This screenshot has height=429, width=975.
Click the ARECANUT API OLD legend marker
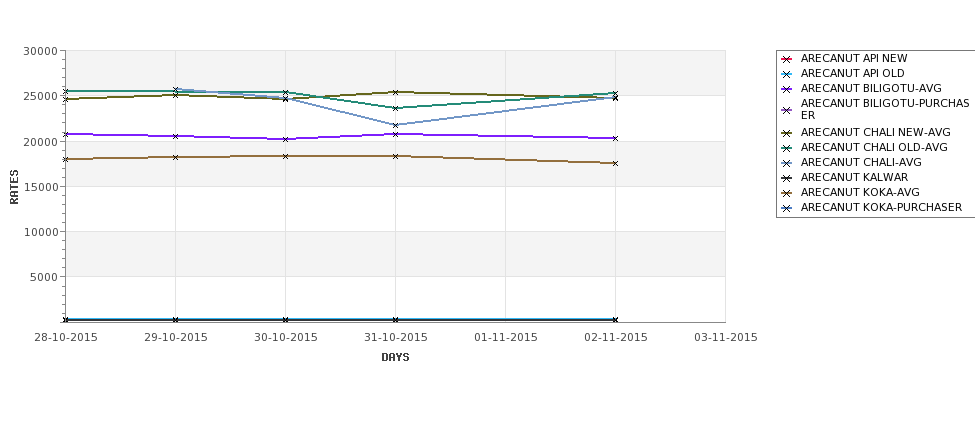click(x=787, y=74)
